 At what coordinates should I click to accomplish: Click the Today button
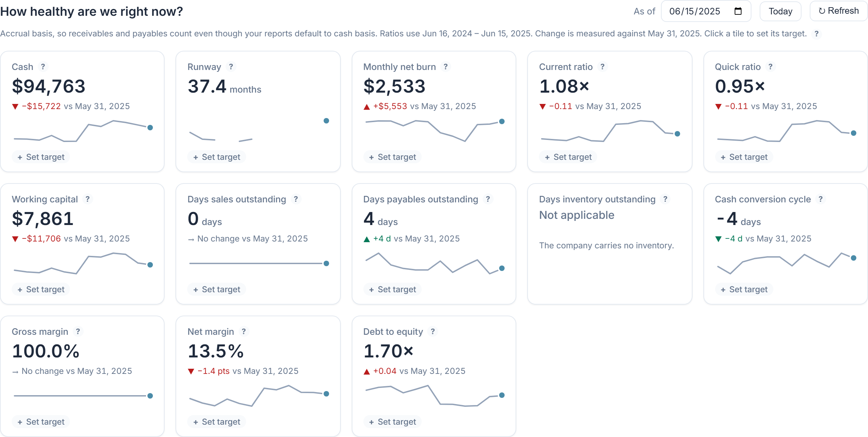[x=780, y=11]
